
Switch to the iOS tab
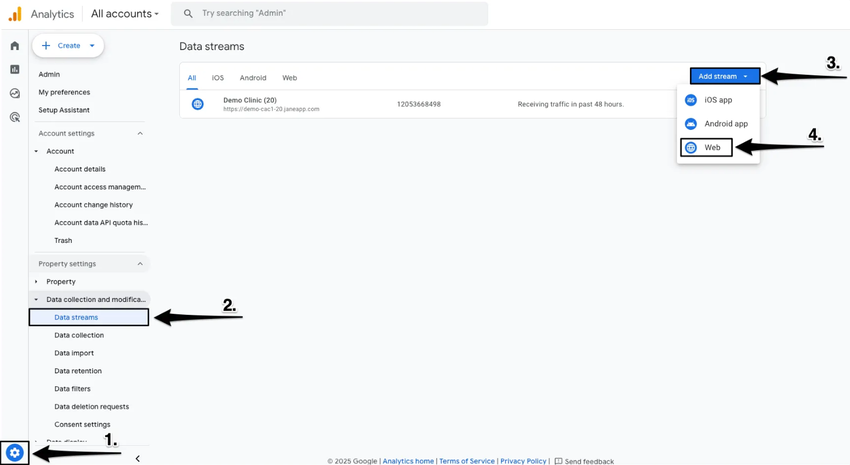[218, 78]
